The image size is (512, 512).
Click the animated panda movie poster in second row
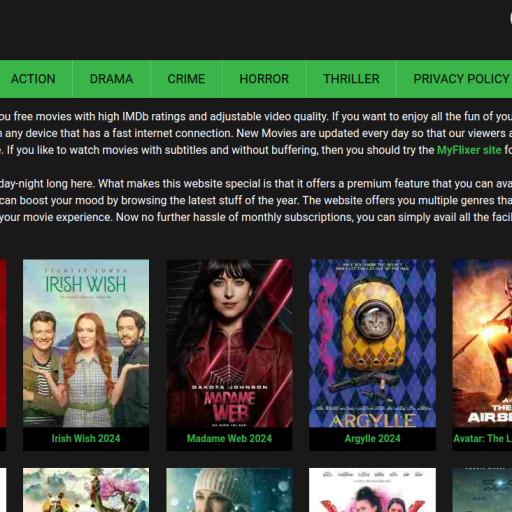tap(86, 490)
